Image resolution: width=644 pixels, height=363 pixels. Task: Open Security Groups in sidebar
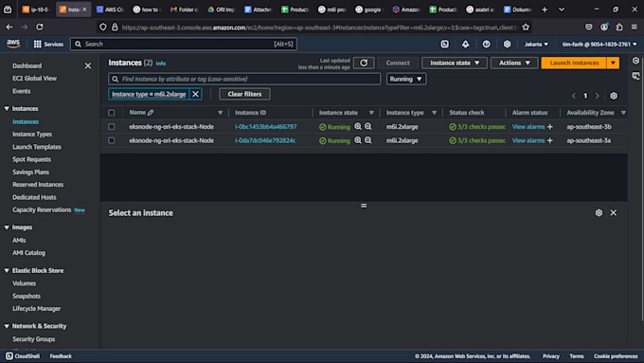click(x=34, y=339)
